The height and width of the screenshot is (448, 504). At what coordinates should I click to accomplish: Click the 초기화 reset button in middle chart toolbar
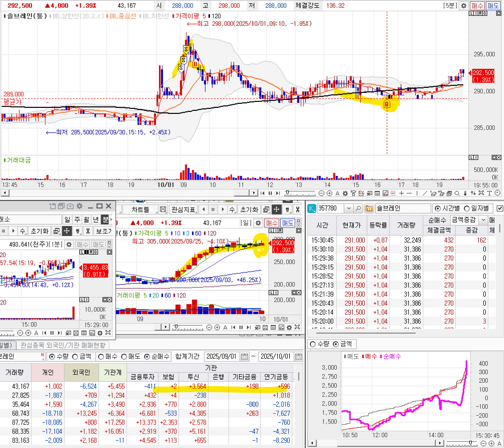click(249, 209)
